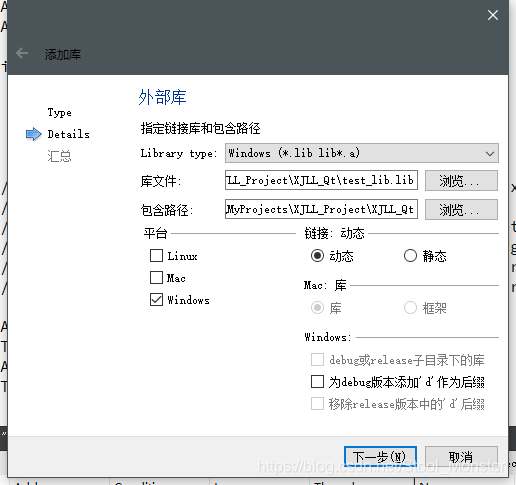Select the Type step in the sidebar

(59, 113)
